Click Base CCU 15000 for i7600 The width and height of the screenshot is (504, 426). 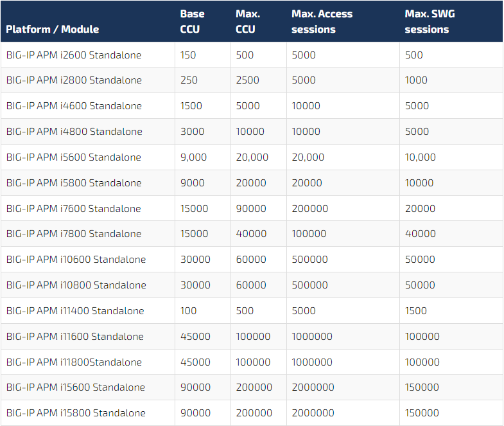(194, 209)
